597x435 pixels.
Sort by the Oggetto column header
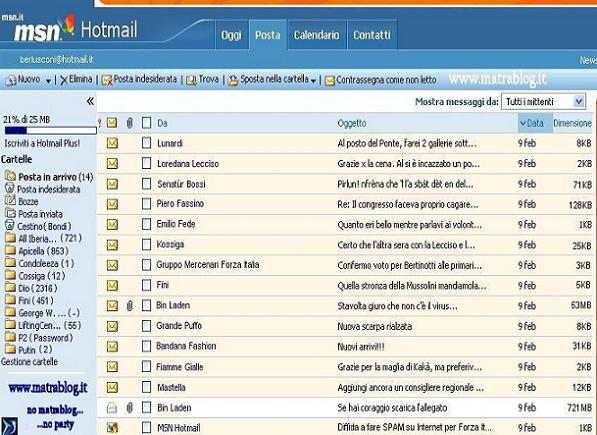[352, 123]
